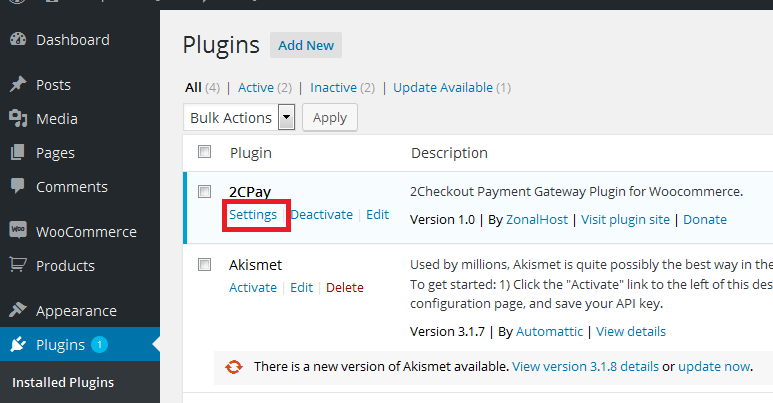Select the Akismet plugin checkbox
The width and height of the screenshot is (773, 403).
[204, 265]
